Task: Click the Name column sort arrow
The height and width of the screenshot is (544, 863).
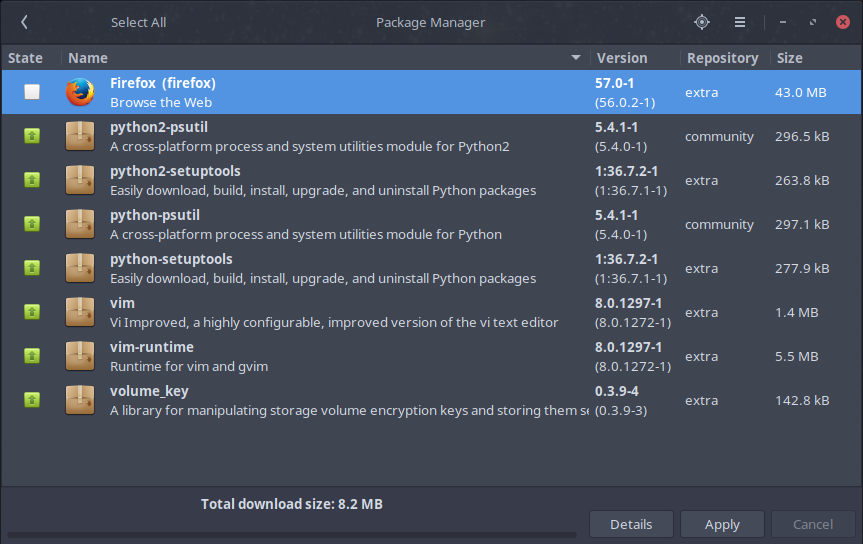Action: click(x=576, y=58)
